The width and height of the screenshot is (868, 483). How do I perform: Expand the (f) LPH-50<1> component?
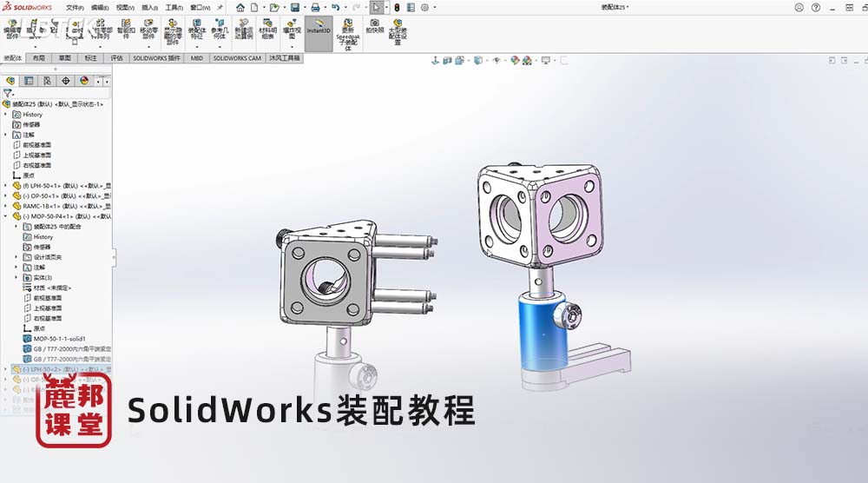point(5,186)
